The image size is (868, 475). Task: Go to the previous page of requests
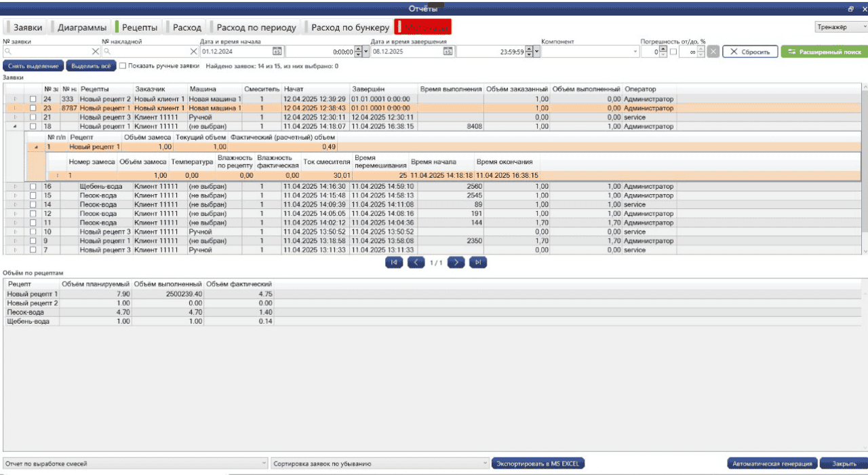coord(416,262)
